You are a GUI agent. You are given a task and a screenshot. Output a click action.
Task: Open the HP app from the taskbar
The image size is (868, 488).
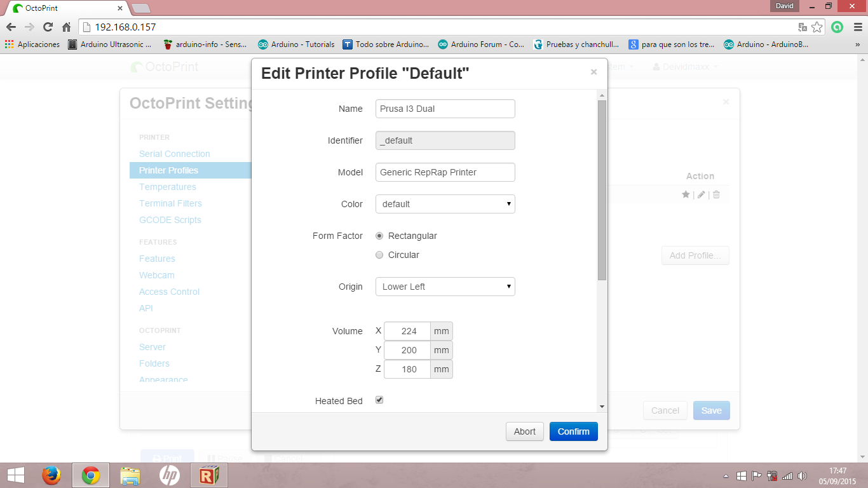[170, 475]
